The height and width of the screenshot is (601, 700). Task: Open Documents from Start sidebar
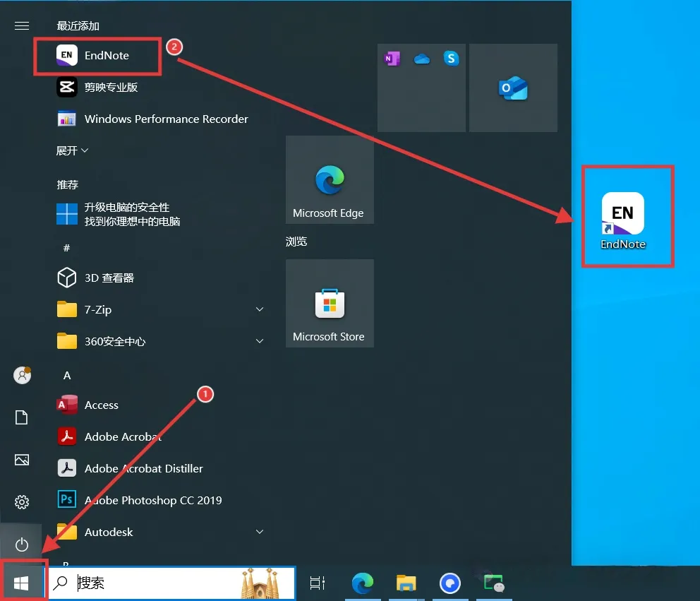click(x=21, y=417)
